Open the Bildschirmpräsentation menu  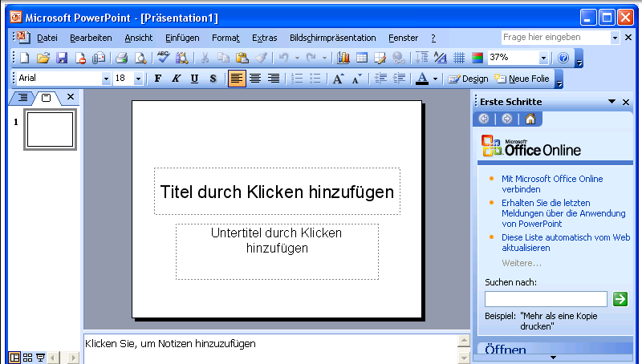[333, 38]
